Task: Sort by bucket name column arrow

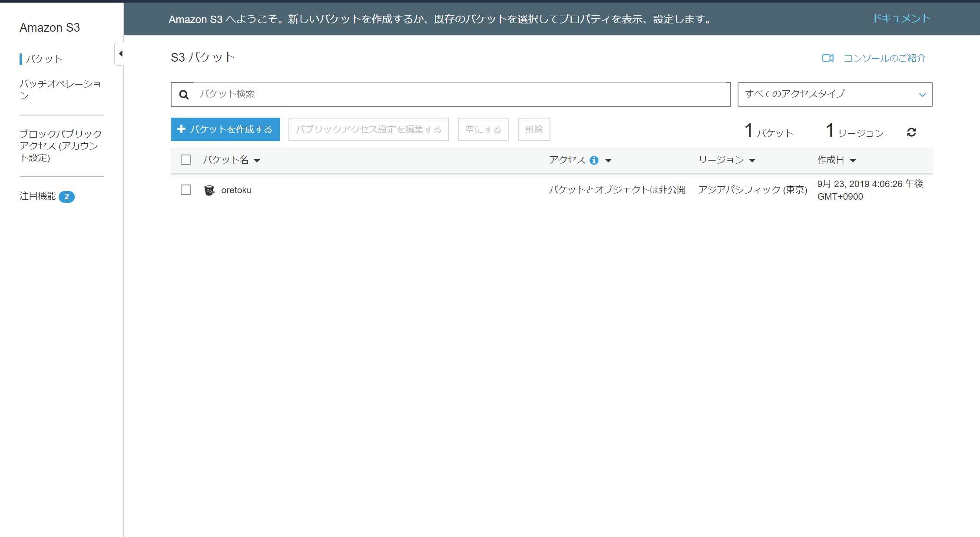Action: [x=257, y=161]
